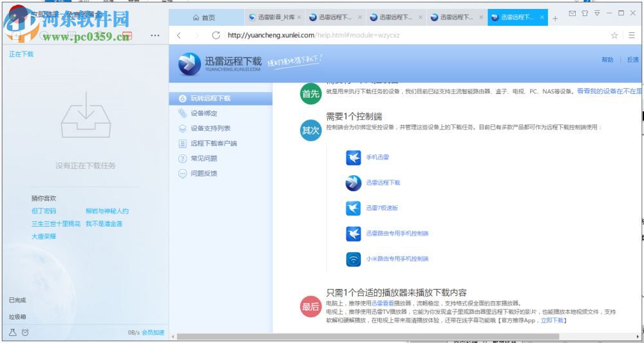Open the 迅雷远程下载 text link in list
644x343 pixels.
tap(383, 183)
